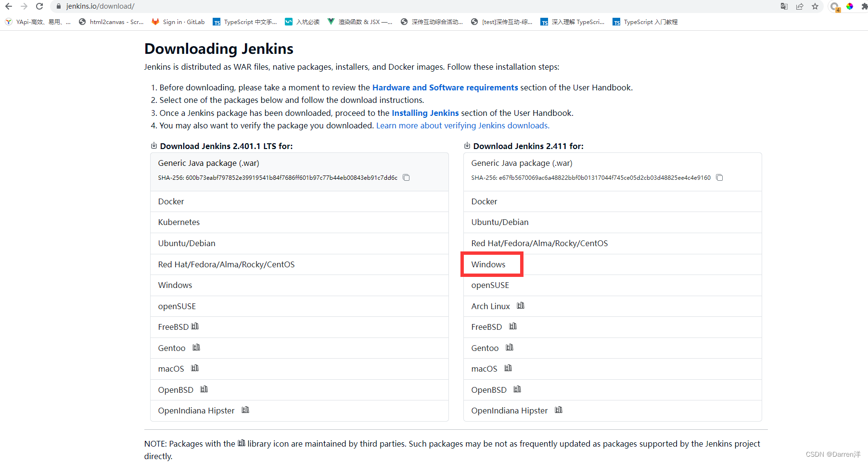This screenshot has width=868, height=462.
Task: Select Gentoo under Jenkins 2.411
Action: pos(613,348)
